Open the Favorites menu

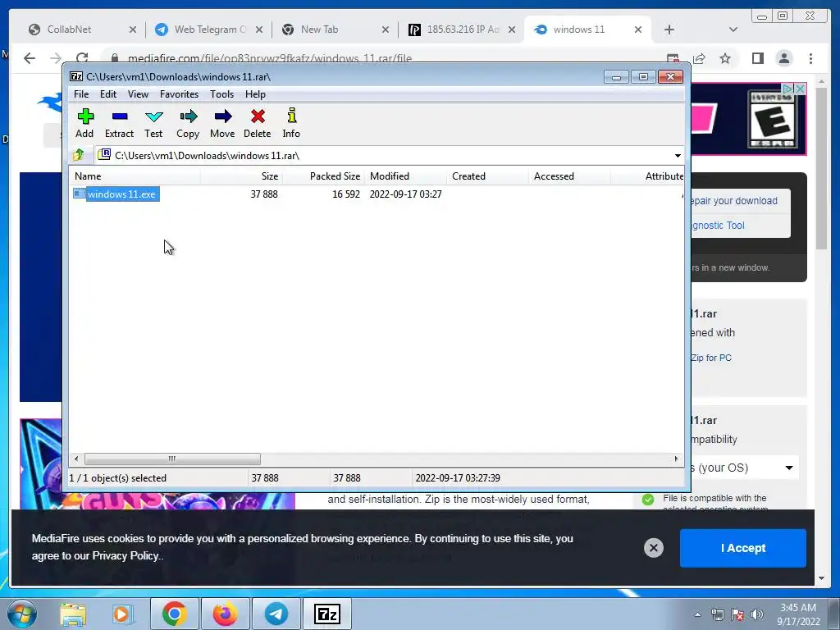click(x=179, y=94)
